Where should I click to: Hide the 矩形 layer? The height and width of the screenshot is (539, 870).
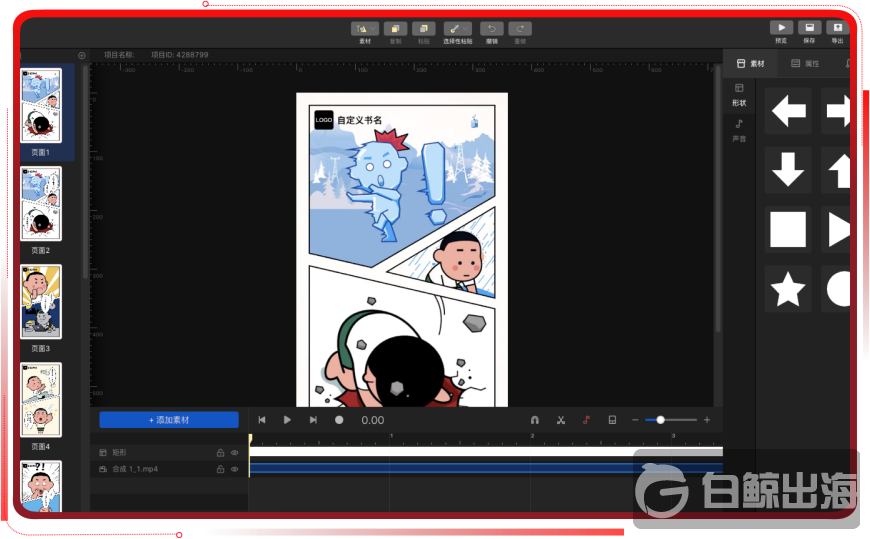coord(235,453)
